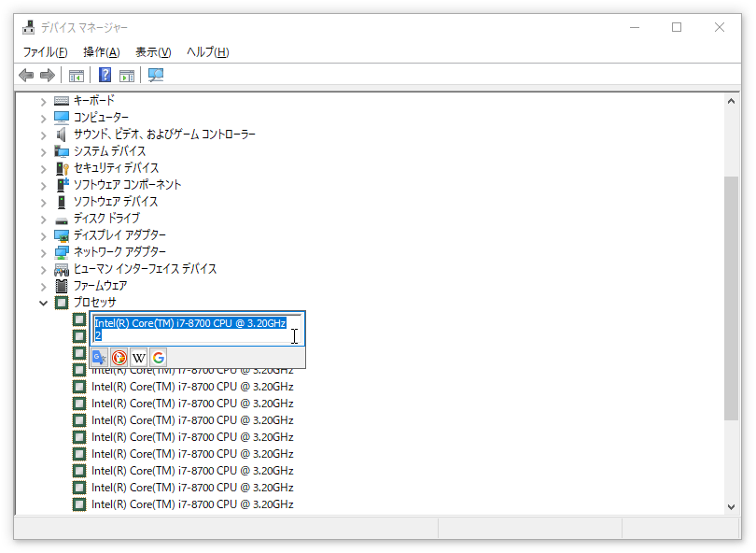Viewport: 756px width, 553px height.
Task: Select the ネットワーク アダプター label
Action: 119,252
